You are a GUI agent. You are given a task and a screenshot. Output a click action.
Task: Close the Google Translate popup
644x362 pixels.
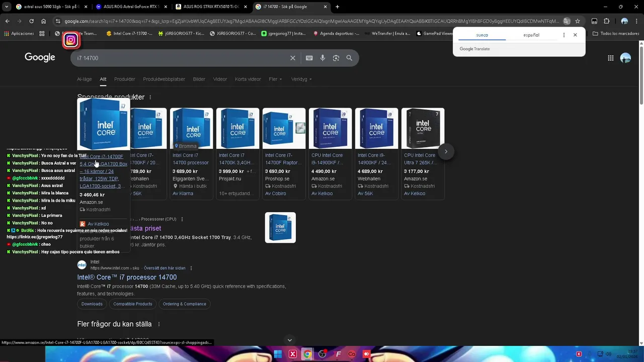(575, 35)
